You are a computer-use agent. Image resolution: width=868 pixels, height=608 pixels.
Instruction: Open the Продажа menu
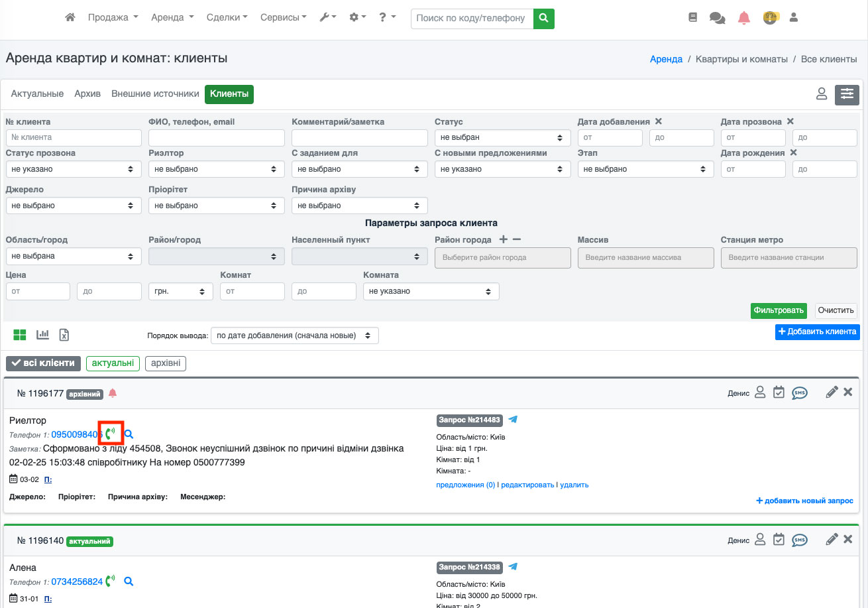[113, 18]
